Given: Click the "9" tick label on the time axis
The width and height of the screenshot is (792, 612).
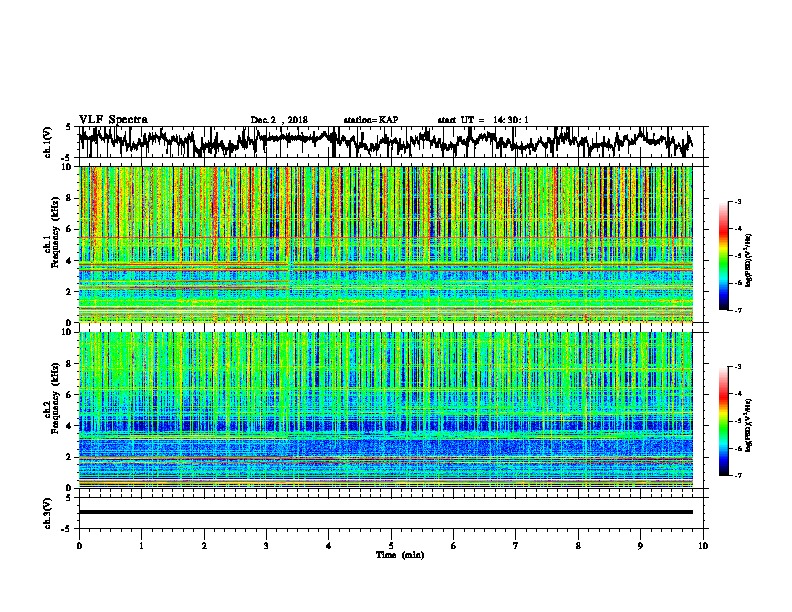Looking at the screenshot, I should pyautogui.click(x=640, y=546).
